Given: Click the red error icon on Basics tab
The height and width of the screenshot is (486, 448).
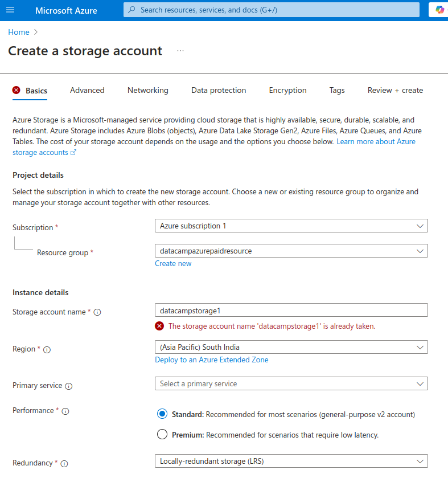Looking at the screenshot, I should coord(17,90).
